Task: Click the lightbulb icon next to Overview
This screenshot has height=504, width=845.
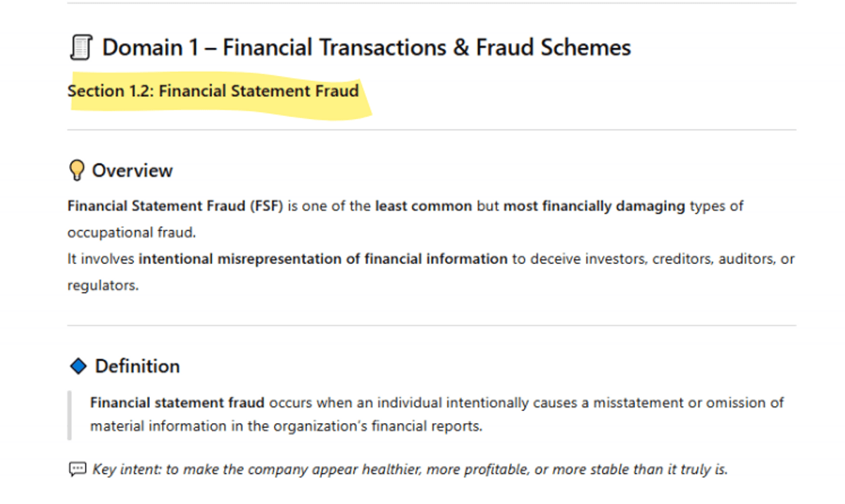Action: pyautogui.click(x=76, y=170)
